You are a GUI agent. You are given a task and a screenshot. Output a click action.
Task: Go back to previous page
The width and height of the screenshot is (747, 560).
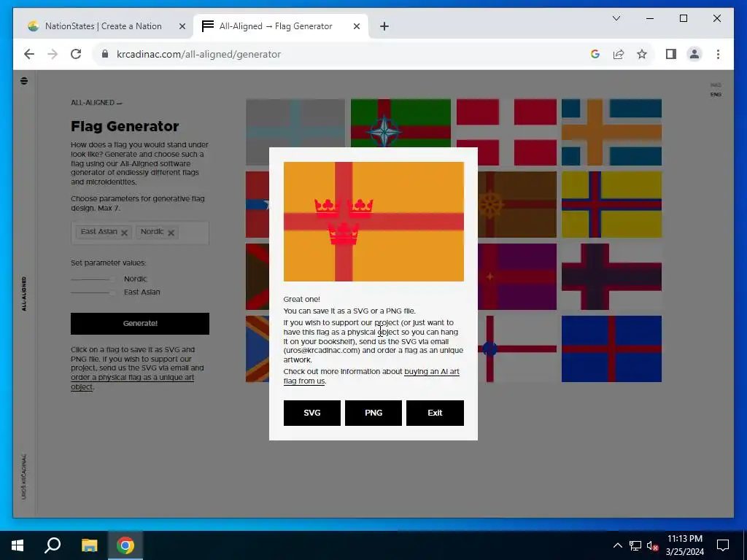click(29, 54)
